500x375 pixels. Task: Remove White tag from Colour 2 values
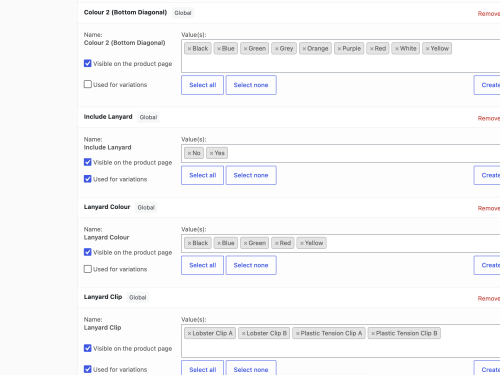[x=397, y=49]
